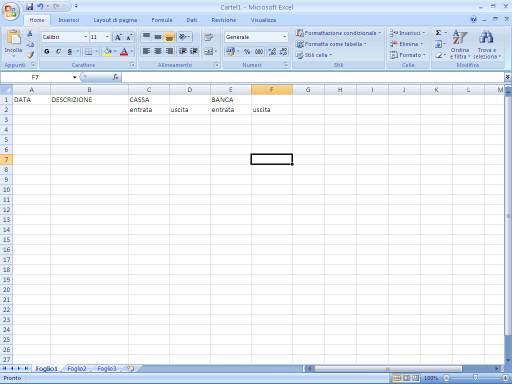This screenshot has width=512, height=384.
Task: Switch to Layout di pagina tab
Action: point(115,20)
